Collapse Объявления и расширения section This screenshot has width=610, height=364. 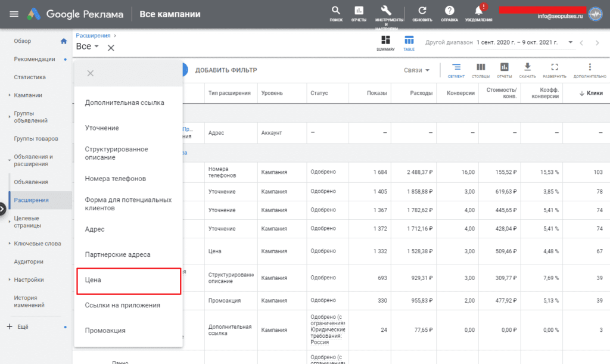(10, 160)
